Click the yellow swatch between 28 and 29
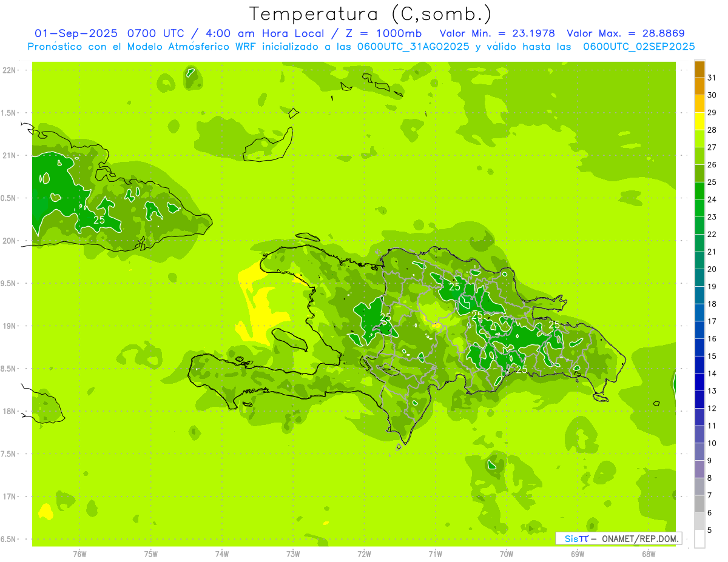728x562 pixels. pyautogui.click(x=699, y=121)
